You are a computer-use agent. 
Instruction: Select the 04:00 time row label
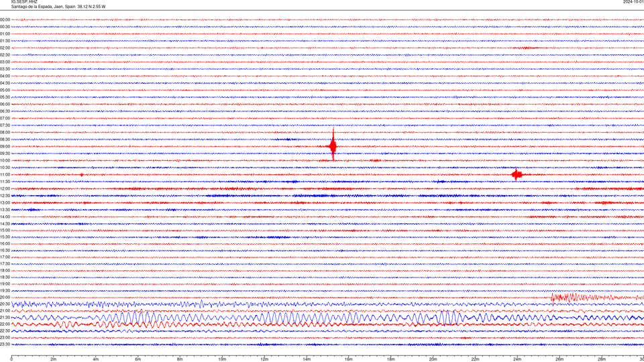pos(5,76)
